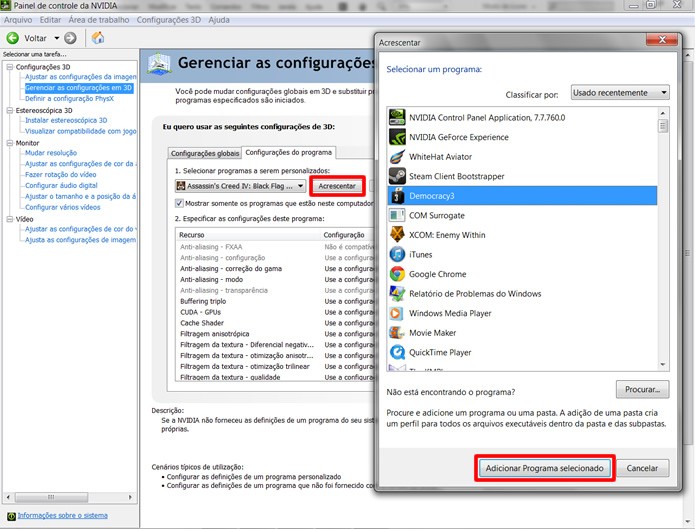Click the Google Chrome icon
This screenshot has height=529, width=695.
tap(397, 274)
